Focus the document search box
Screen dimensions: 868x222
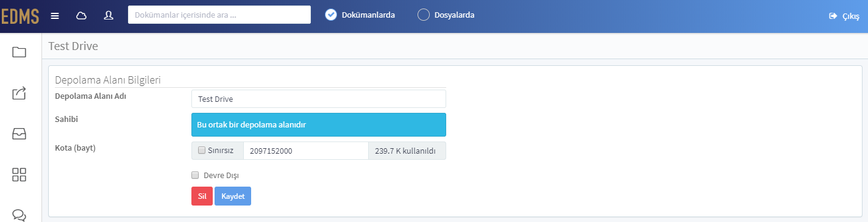click(x=219, y=15)
